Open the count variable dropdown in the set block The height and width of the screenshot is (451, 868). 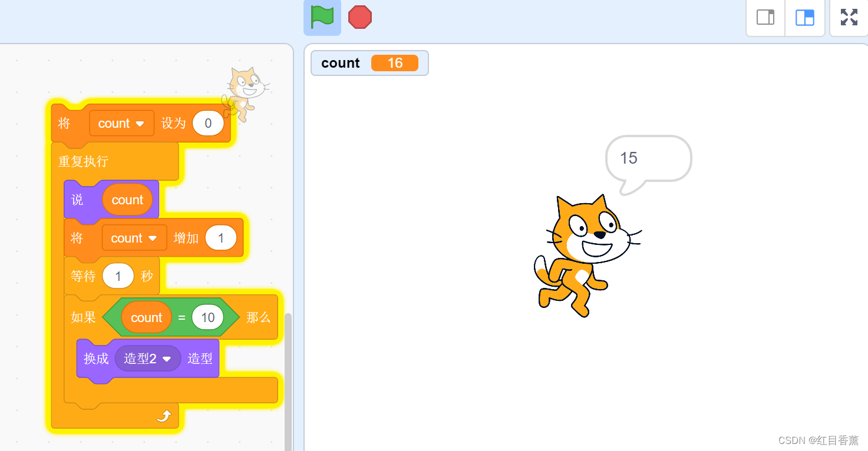(121, 123)
